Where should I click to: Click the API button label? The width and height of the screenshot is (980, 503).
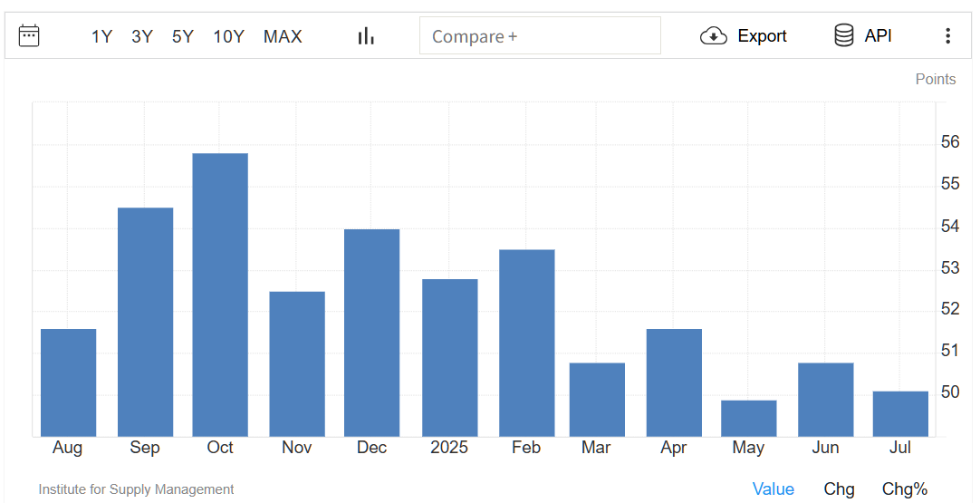(878, 35)
